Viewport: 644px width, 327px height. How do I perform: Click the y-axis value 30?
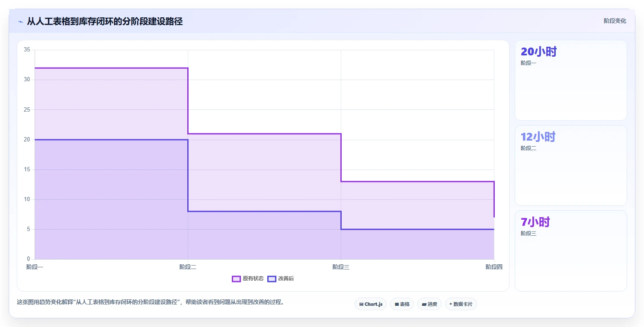click(27, 80)
